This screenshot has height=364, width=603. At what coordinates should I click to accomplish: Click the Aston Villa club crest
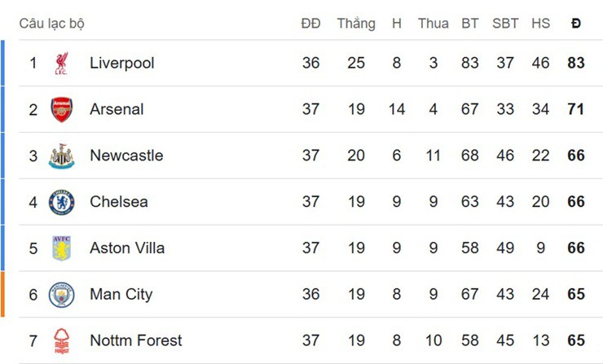click(x=62, y=248)
